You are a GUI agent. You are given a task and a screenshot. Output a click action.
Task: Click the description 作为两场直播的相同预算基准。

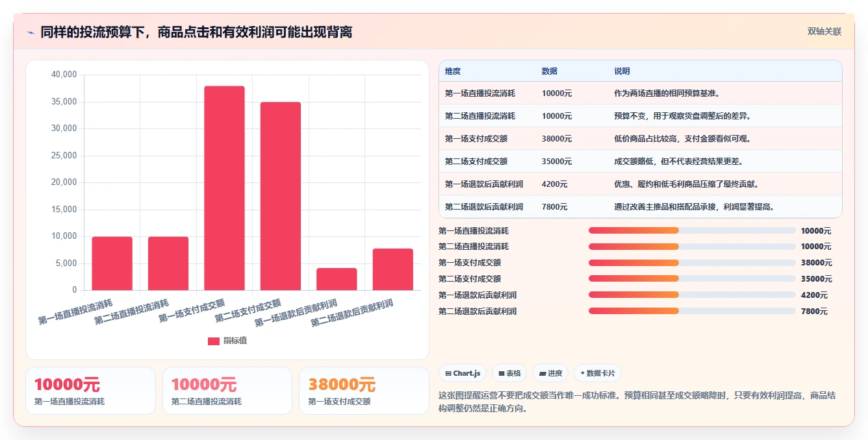[x=667, y=93]
